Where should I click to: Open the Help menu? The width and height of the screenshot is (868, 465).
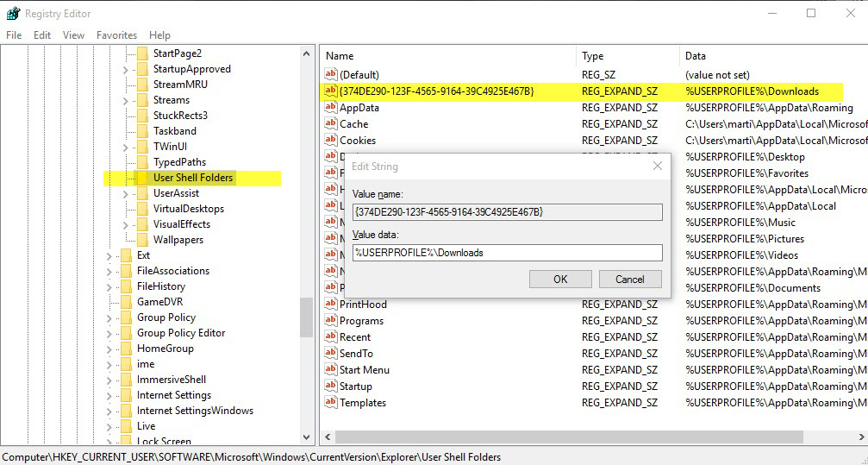point(160,35)
